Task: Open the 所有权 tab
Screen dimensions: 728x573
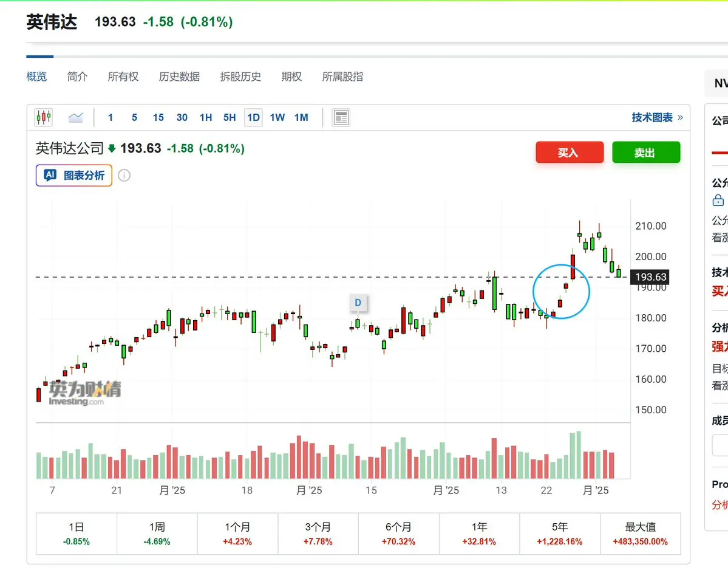Action: [x=123, y=77]
